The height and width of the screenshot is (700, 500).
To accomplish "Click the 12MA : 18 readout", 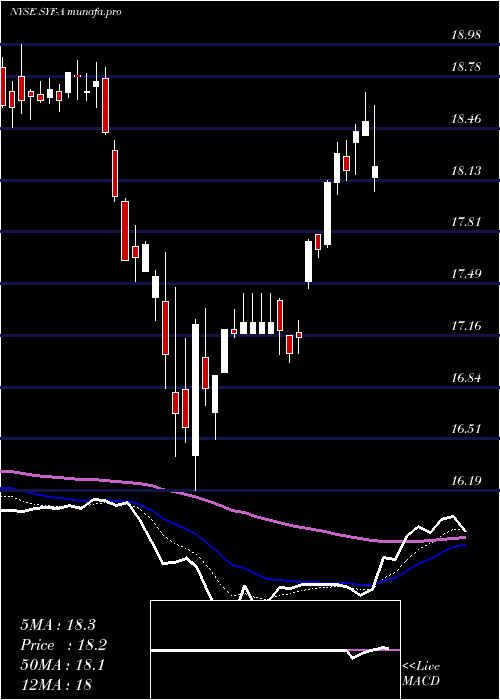I will 56,684.
